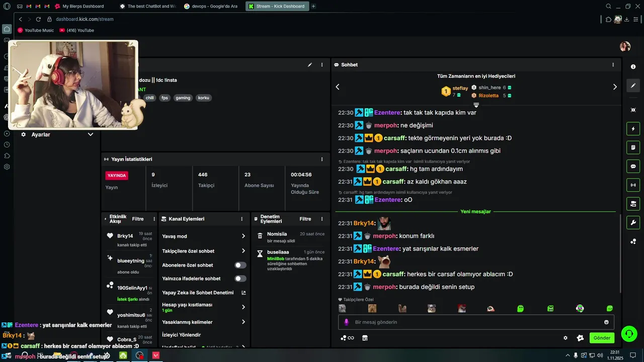The image size is (644, 362).
Task: Click Filtre in Denetim Eylemleri panel
Action: point(305,219)
